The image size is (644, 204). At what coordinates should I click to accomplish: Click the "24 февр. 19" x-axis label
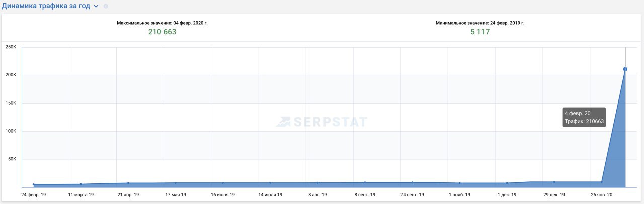[34, 194]
